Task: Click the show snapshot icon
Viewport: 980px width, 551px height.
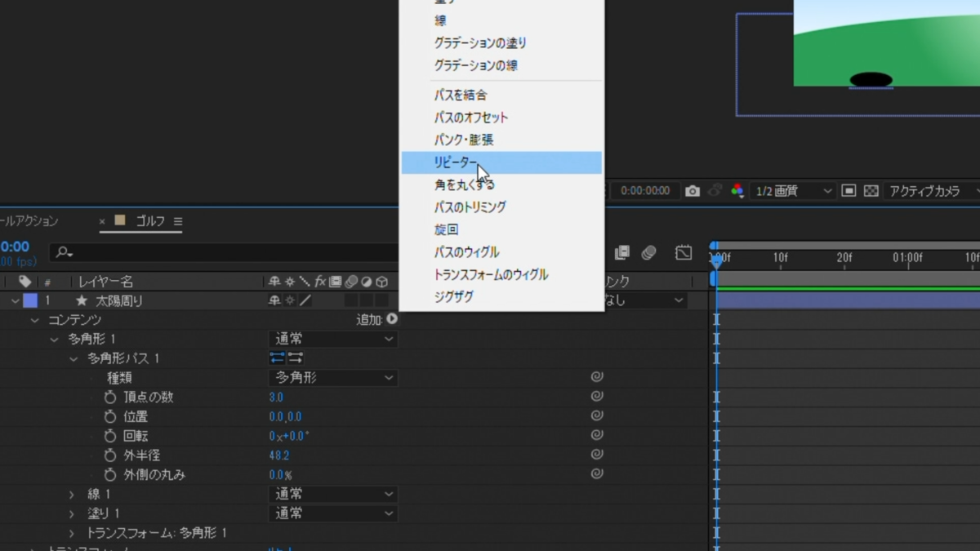Action: [715, 191]
